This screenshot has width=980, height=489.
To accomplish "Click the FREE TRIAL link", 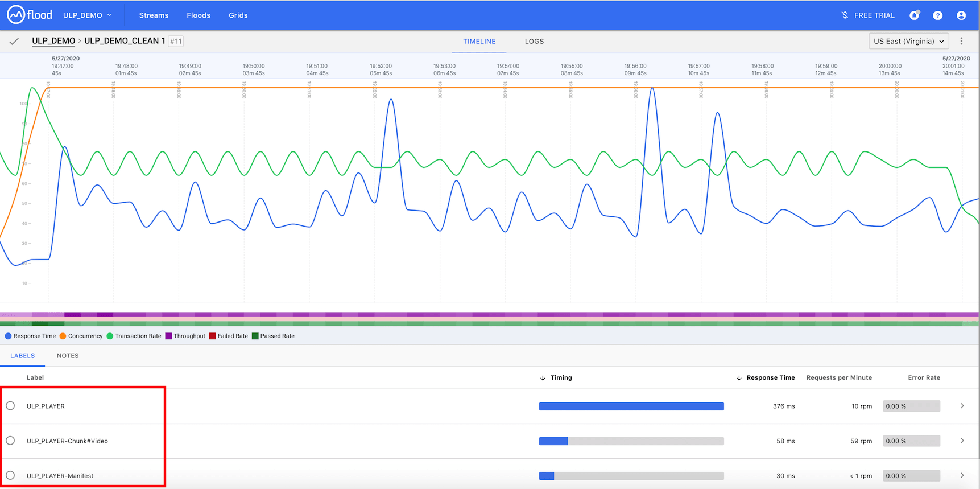I will pos(874,15).
